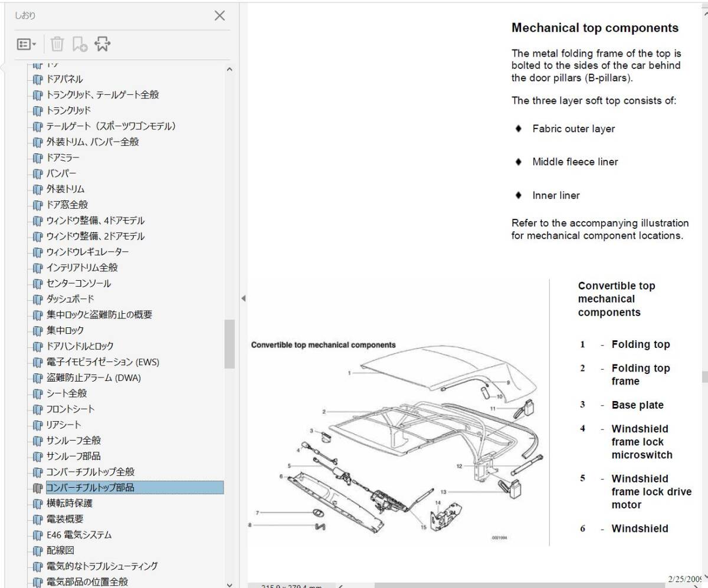
Task: Open the E46 電気システム bookmark
Action: coord(79,535)
